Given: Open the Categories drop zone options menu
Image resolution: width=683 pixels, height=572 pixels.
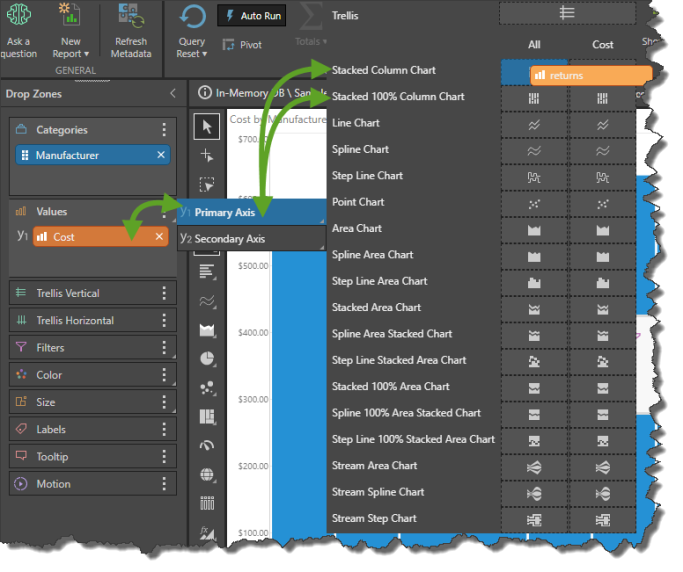Looking at the screenshot, I should [164, 130].
